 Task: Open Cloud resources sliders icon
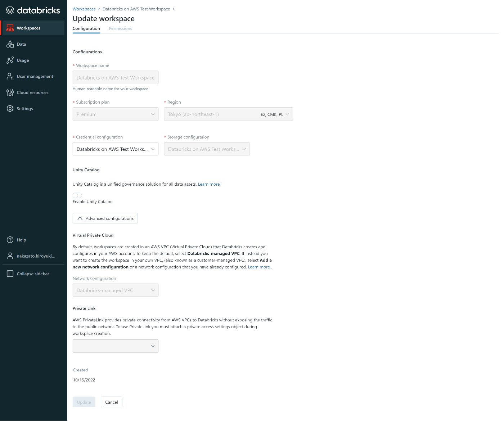tap(10, 92)
